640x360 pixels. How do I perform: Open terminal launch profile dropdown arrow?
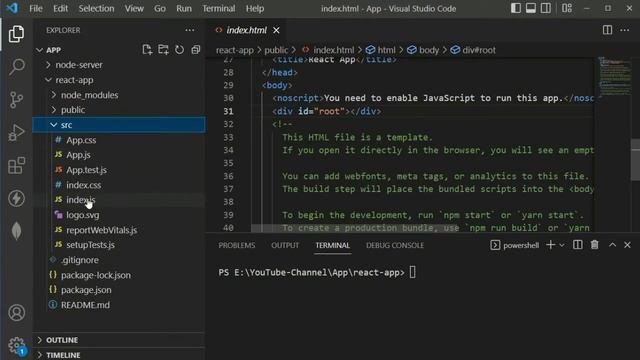(562, 245)
